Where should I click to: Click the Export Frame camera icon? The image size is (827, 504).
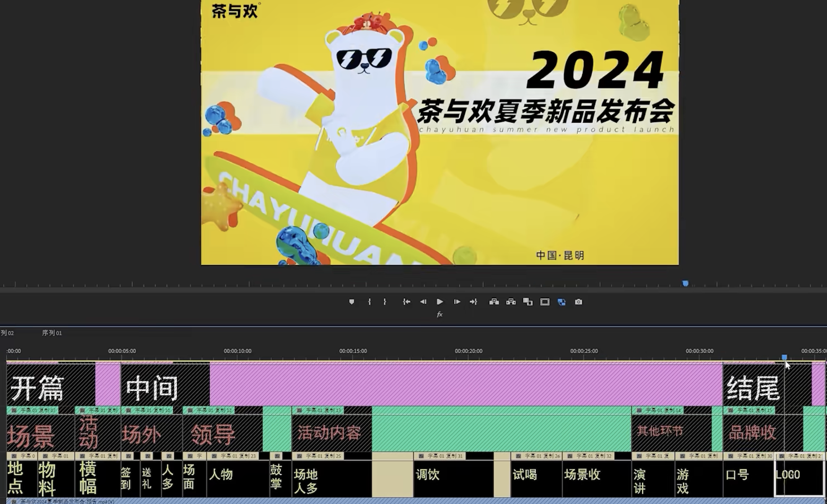tap(578, 302)
